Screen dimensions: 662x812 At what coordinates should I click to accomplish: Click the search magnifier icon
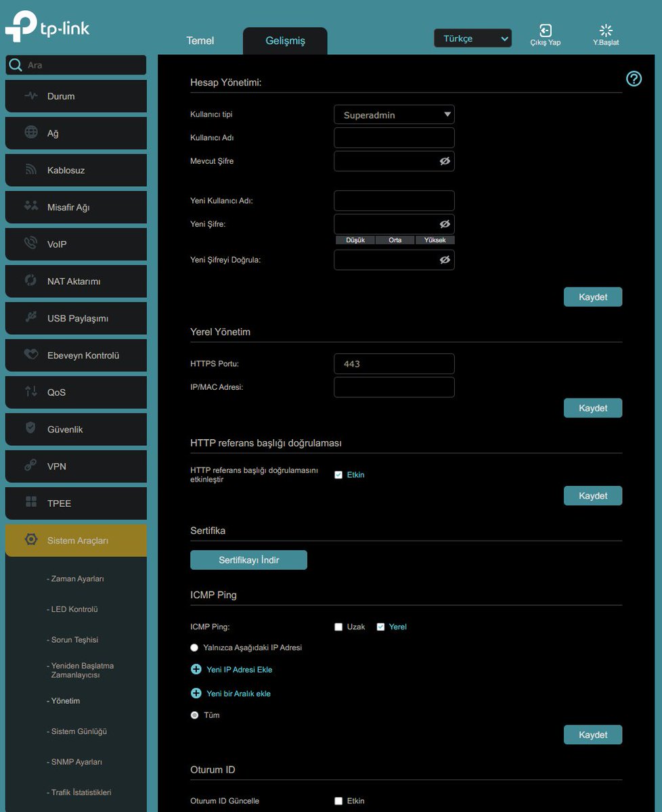tap(16, 65)
